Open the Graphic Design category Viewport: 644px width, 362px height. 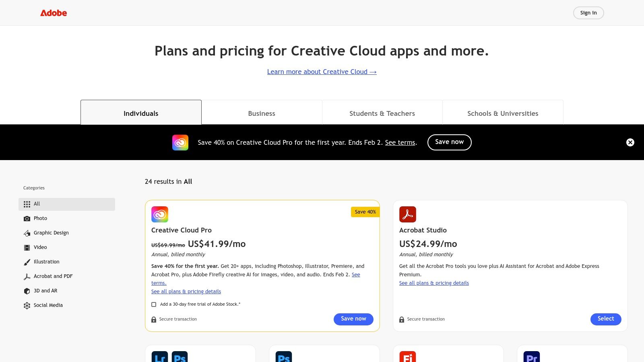point(51,233)
